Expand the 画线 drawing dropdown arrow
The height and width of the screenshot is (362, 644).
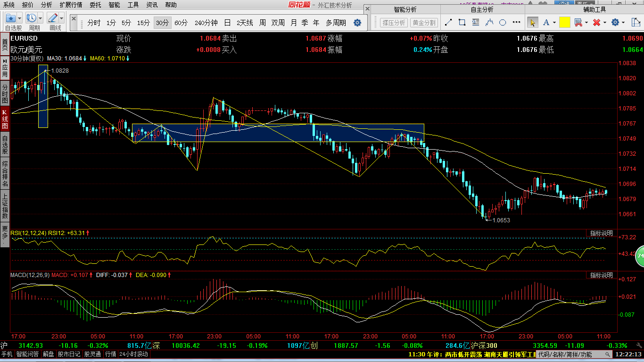[x=62, y=18]
